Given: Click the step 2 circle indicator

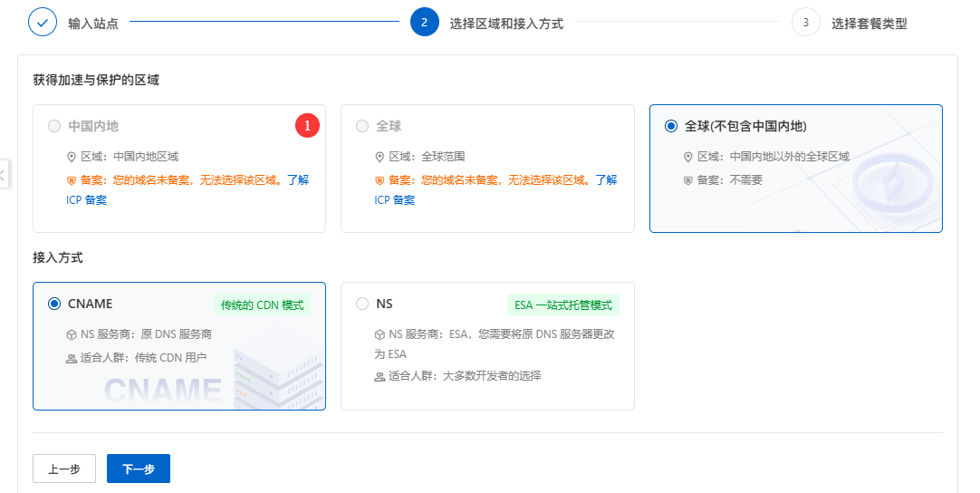Looking at the screenshot, I should pyautogui.click(x=425, y=22).
